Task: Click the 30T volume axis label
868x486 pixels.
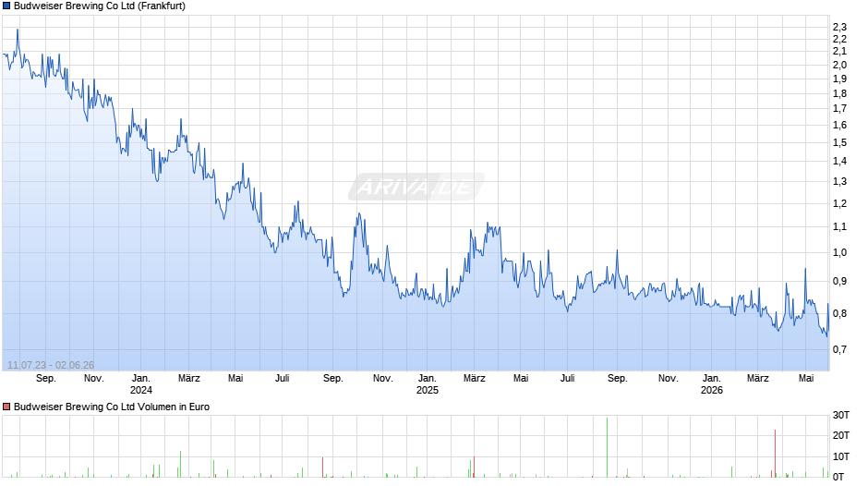Action: click(x=841, y=415)
